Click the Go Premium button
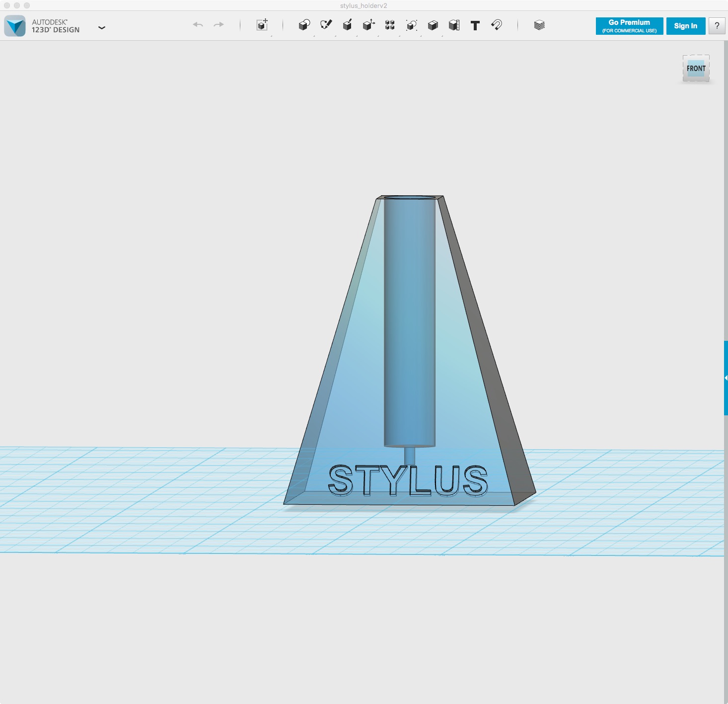This screenshot has width=728, height=704. pos(629,26)
